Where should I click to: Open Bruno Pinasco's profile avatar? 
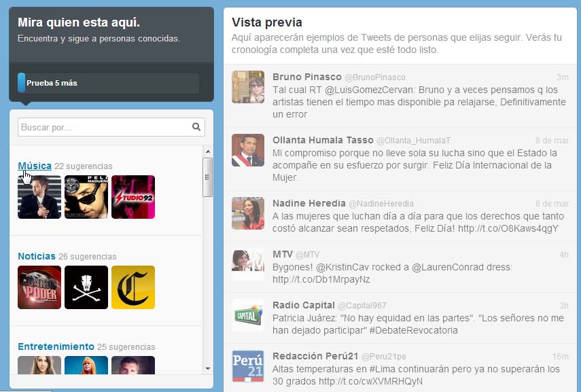(248, 87)
